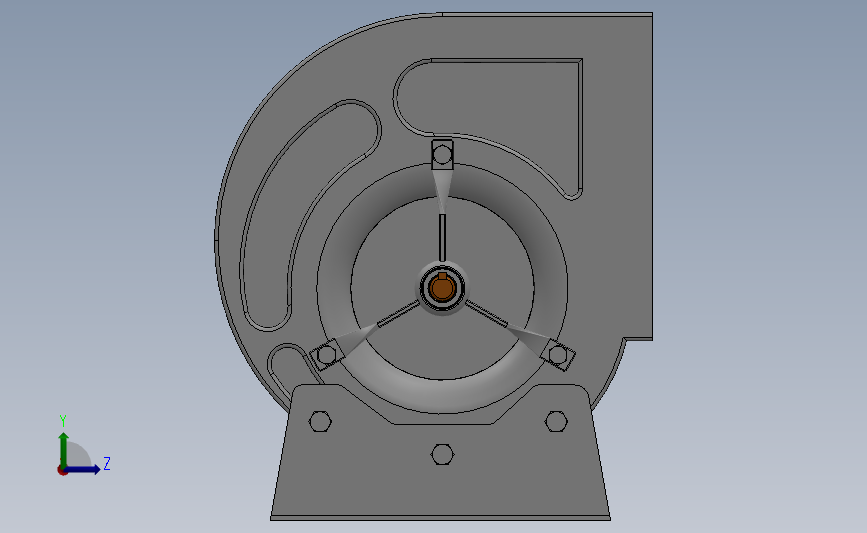
Task: Select the lower-left spoke mounting nut
Action: pyautogui.click(x=327, y=355)
